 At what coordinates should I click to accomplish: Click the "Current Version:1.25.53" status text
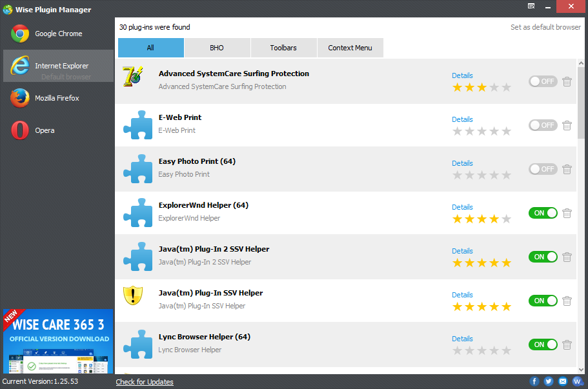click(40, 381)
